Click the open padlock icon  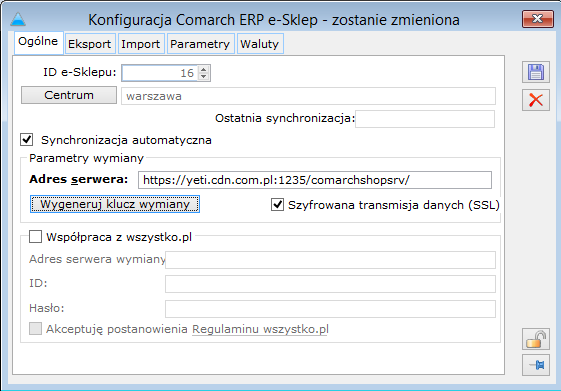coord(536,339)
